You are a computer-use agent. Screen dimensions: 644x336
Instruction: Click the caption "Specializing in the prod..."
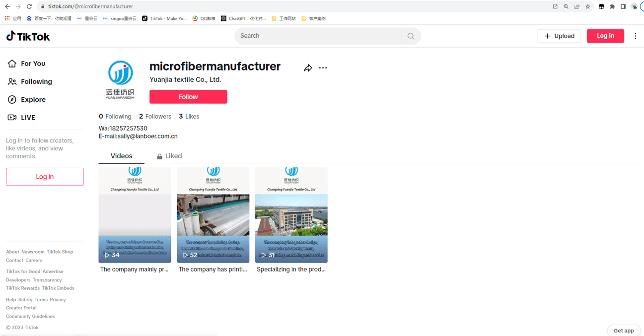tap(291, 269)
